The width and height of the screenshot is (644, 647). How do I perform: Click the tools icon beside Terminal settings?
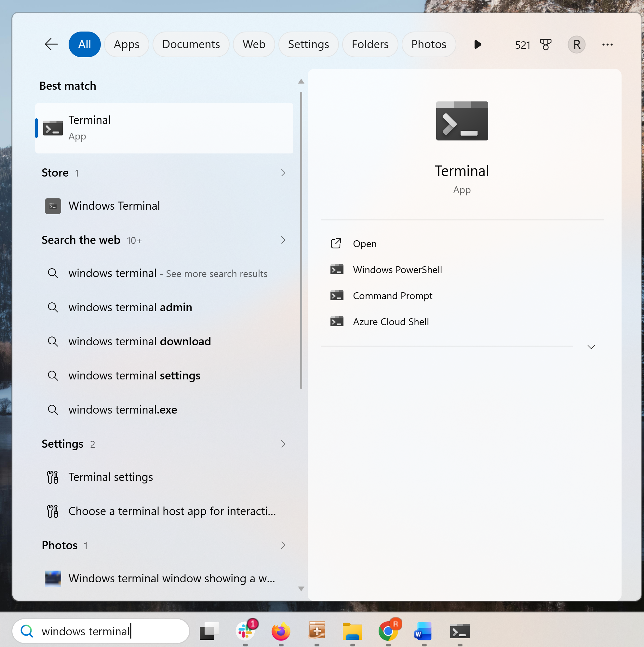(x=53, y=477)
